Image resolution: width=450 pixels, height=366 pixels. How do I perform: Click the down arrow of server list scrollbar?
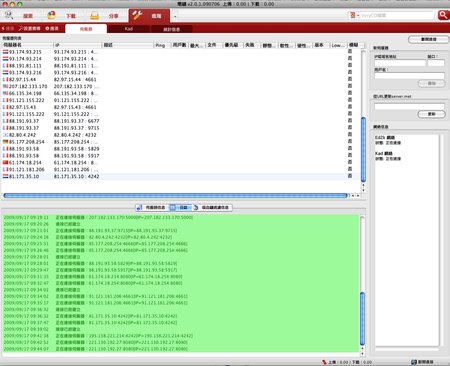(363, 190)
